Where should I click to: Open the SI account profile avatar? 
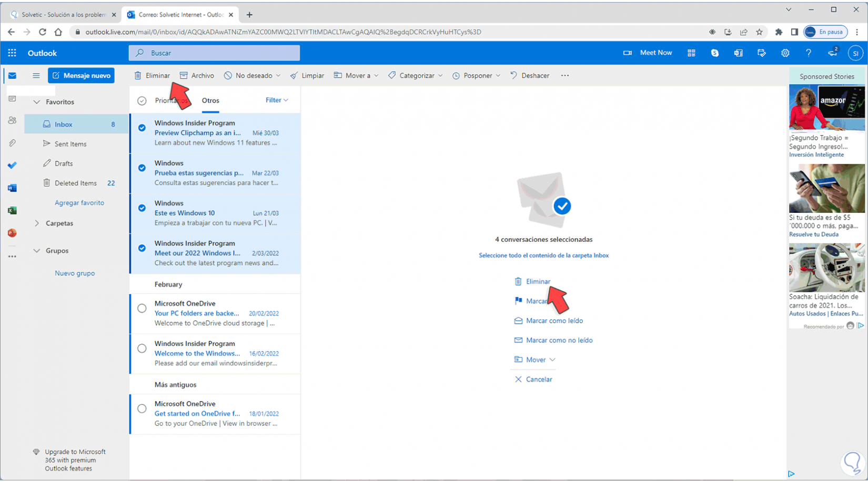856,53
